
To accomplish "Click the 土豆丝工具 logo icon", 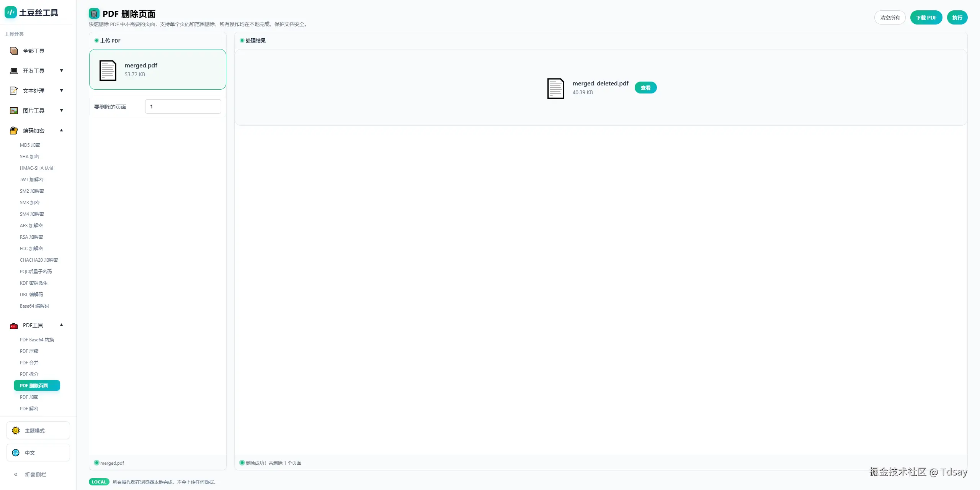I will click(x=11, y=12).
